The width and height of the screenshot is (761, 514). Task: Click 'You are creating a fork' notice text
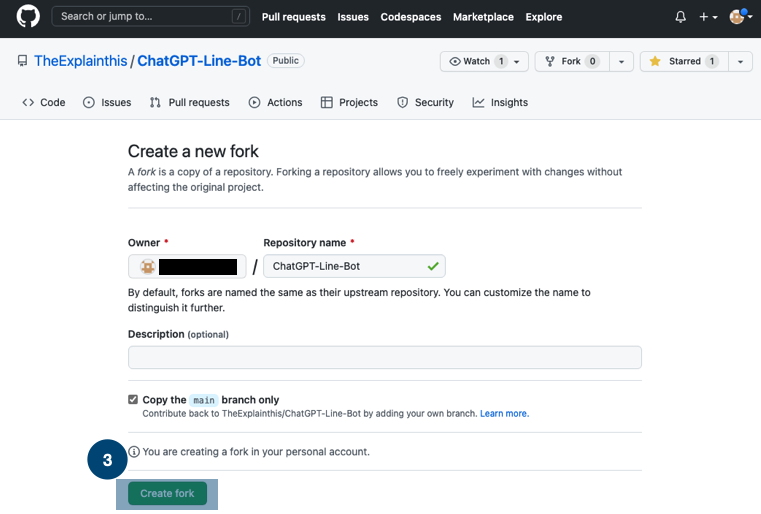(x=256, y=452)
